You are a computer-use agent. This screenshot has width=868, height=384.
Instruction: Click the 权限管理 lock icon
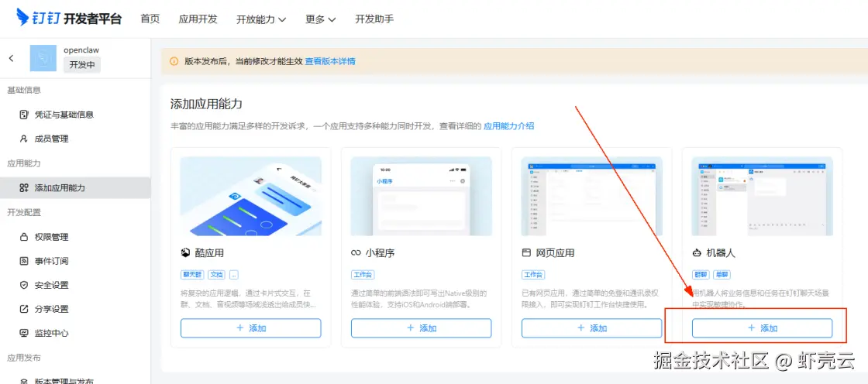coord(24,237)
